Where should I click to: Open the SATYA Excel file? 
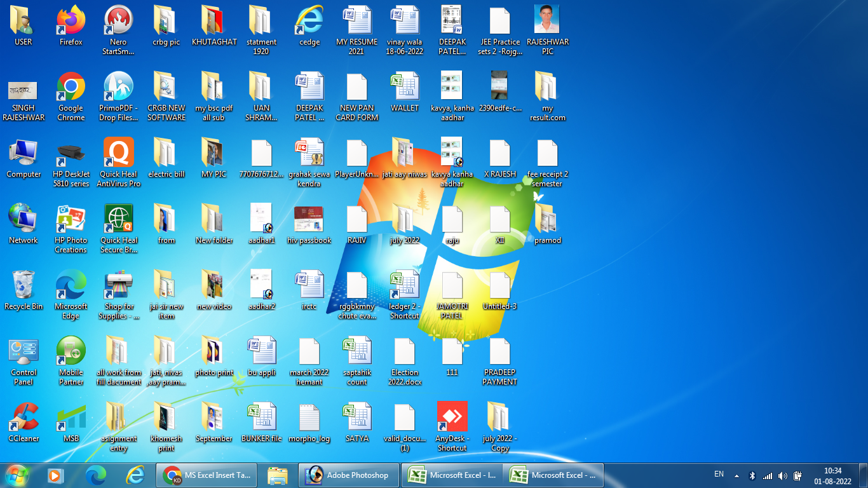tap(357, 423)
